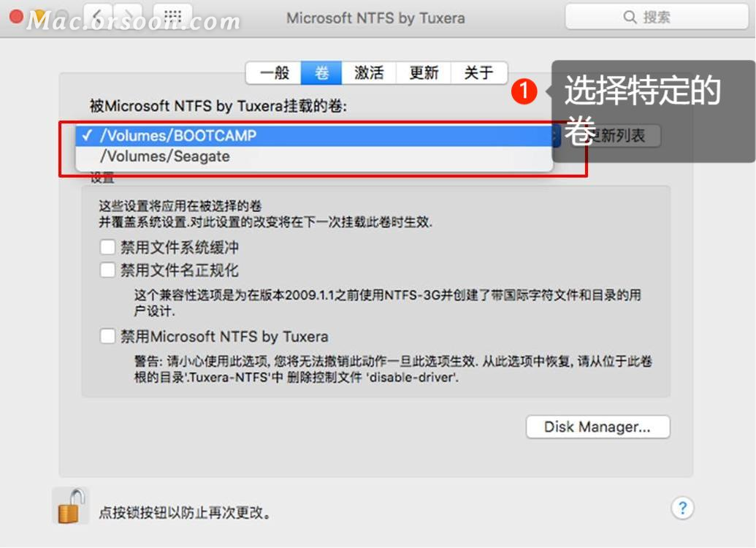
Task: Click into the 搜索 search field
Action: [656, 17]
